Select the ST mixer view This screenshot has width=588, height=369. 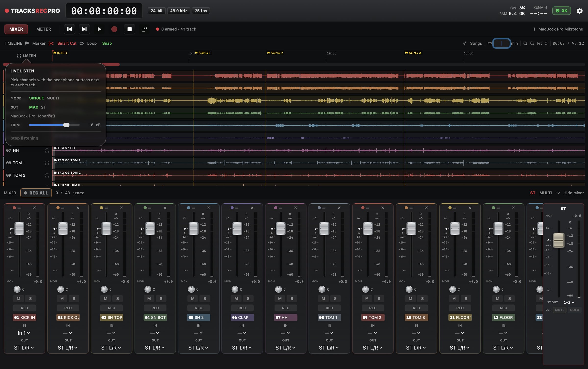tap(533, 193)
